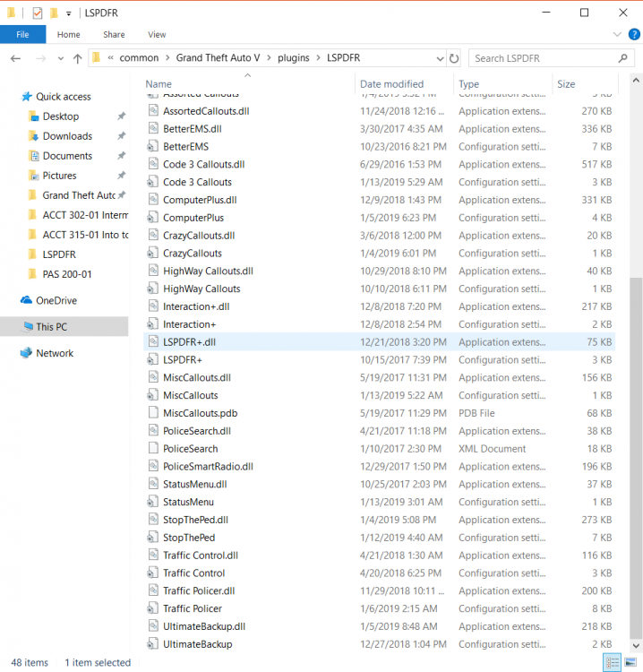
Task: Click the New folder quick access icon
Action: [x=54, y=13]
